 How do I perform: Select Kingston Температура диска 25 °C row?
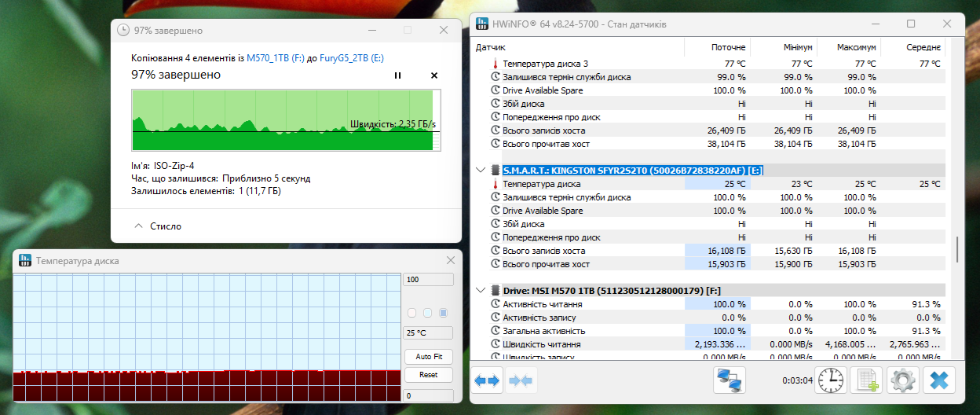point(708,184)
